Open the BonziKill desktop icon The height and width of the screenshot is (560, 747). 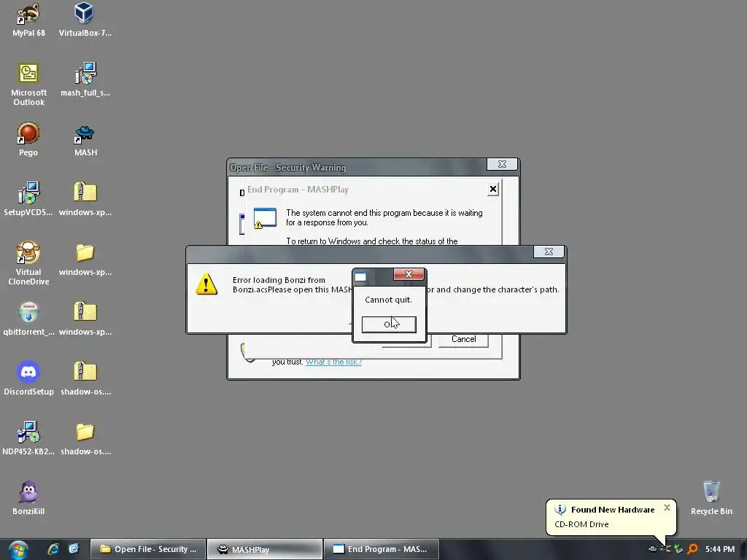tap(28, 497)
